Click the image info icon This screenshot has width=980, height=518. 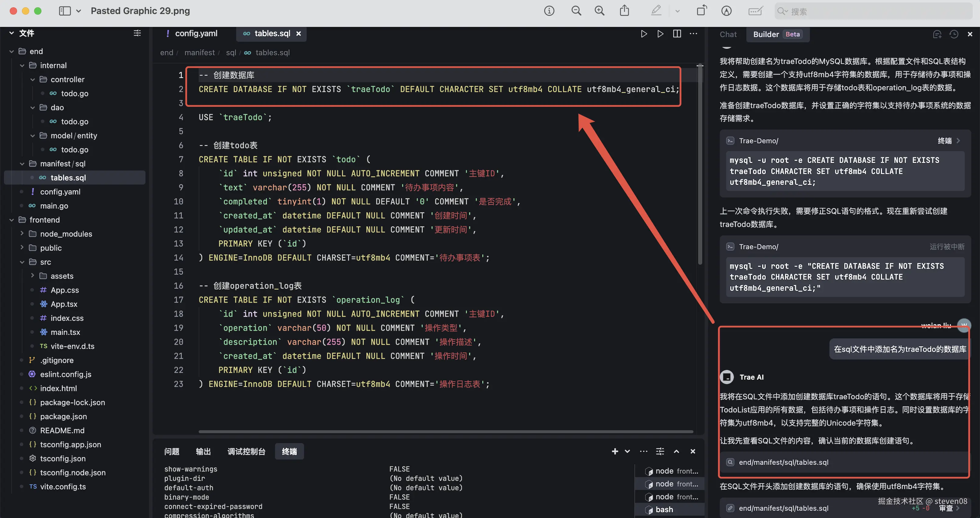549,11
